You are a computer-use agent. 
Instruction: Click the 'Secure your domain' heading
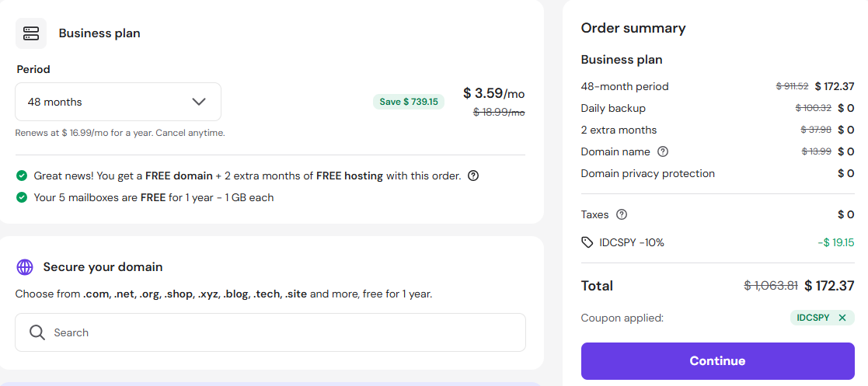point(103,267)
